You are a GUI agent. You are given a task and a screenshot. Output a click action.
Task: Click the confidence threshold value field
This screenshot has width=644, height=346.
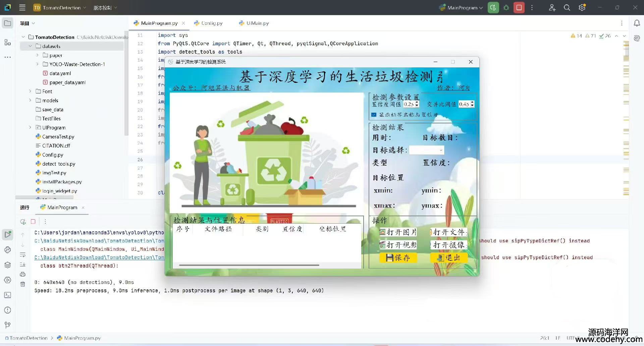(409, 104)
